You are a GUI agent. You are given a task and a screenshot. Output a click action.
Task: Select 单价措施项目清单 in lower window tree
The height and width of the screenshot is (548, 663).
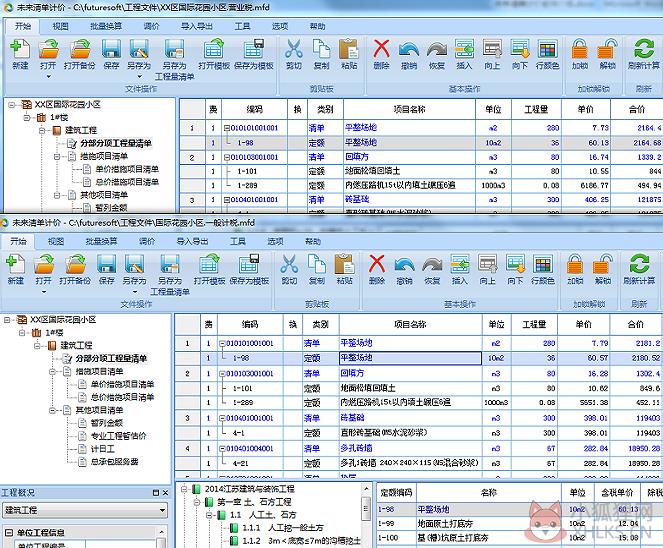(122, 384)
